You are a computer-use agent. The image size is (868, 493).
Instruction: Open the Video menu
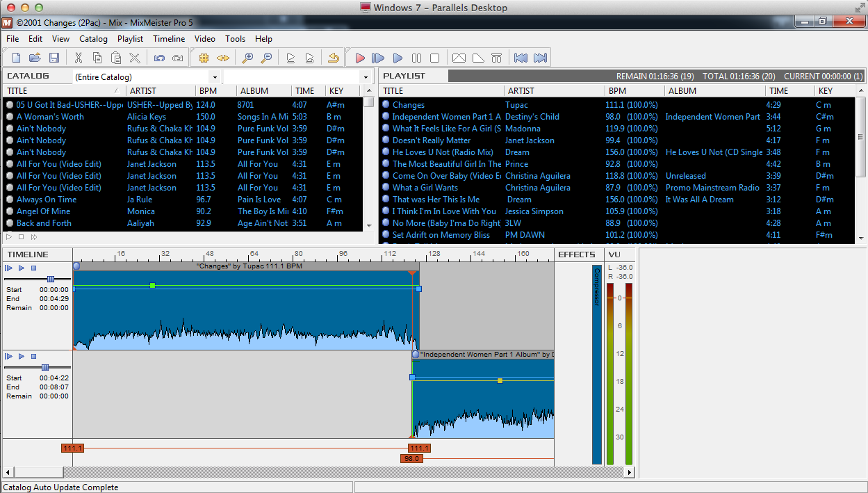click(x=205, y=39)
